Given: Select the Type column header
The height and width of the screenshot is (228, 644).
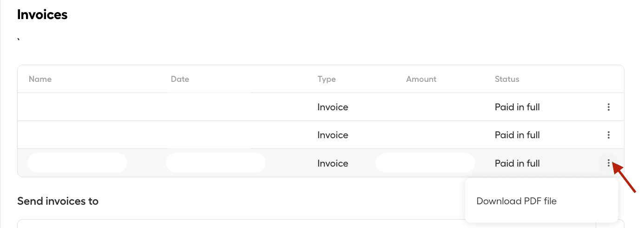Looking at the screenshot, I should tap(326, 79).
